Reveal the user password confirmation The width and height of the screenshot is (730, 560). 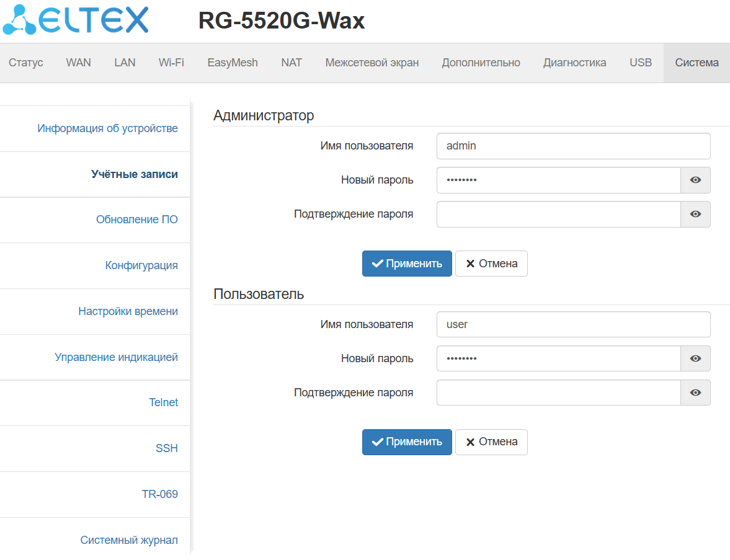pos(695,393)
